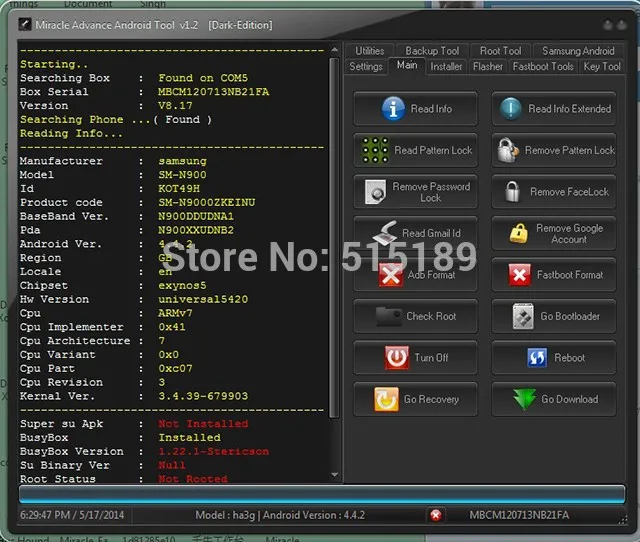Click the Fastboot Format button label
This screenshot has height=542, width=640.
(x=570, y=275)
